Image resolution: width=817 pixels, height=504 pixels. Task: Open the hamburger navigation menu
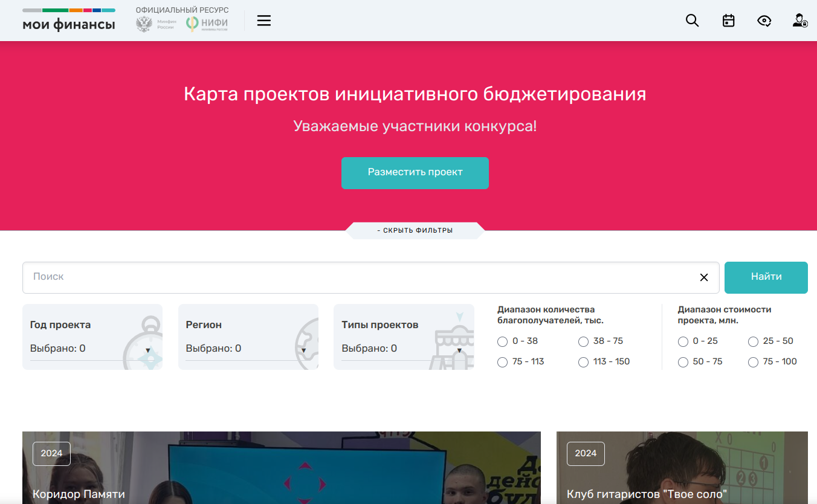click(x=264, y=21)
